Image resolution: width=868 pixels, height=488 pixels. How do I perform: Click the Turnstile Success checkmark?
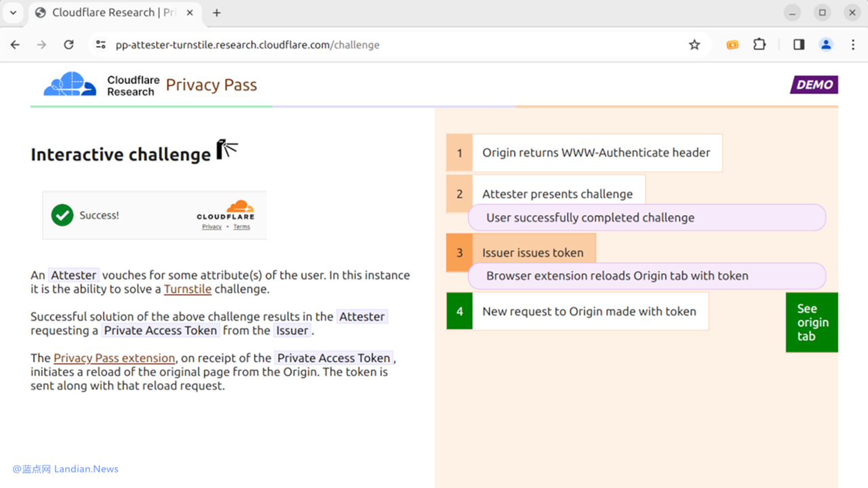point(62,216)
